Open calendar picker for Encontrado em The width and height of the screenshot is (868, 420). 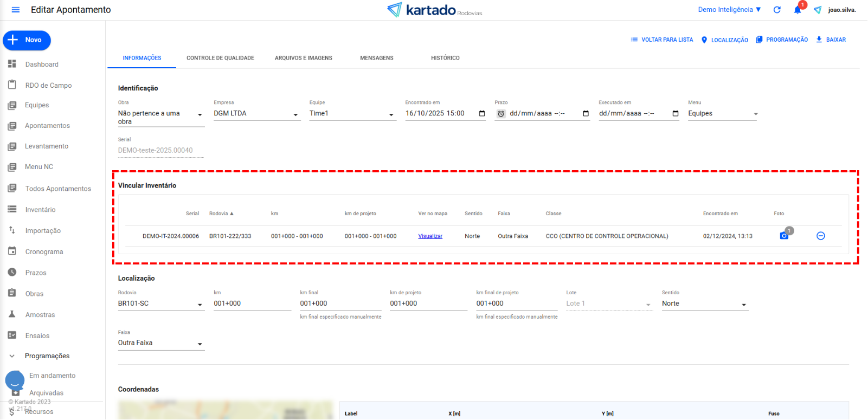tap(482, 114)
